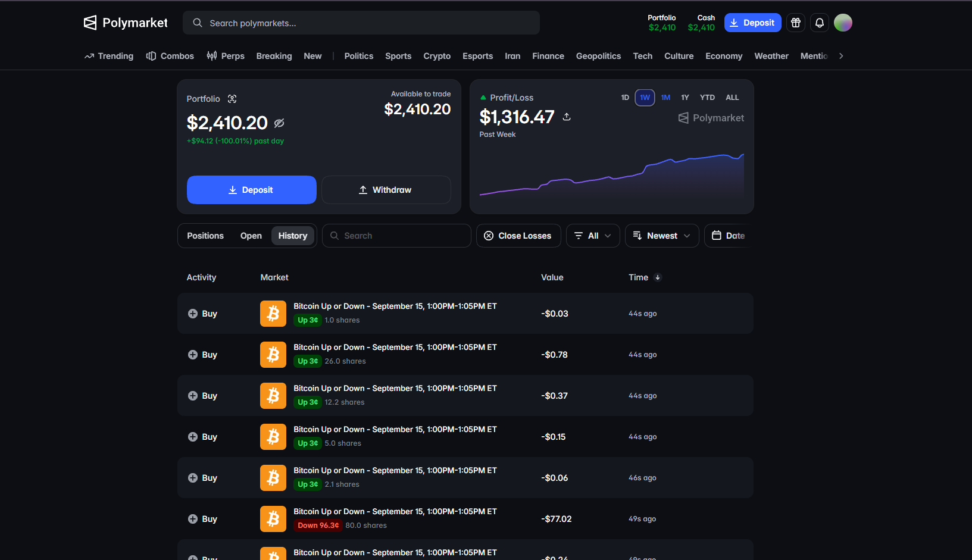Click the Bitcoin icon on the -$0.06 row

273,478
